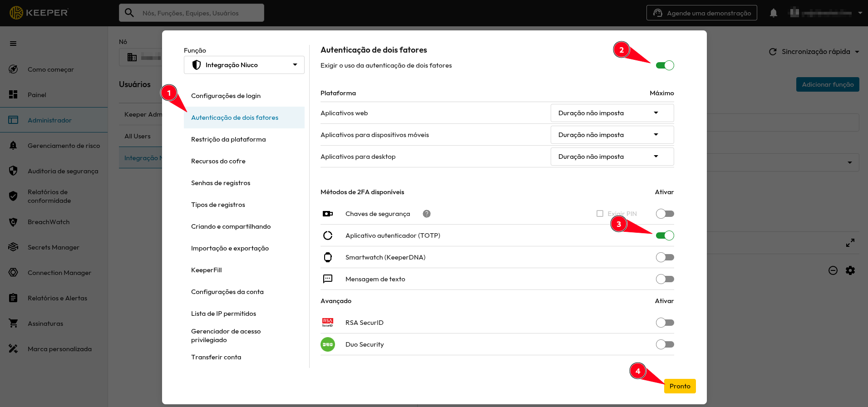Open the user account menu arrow

[860, 13]
